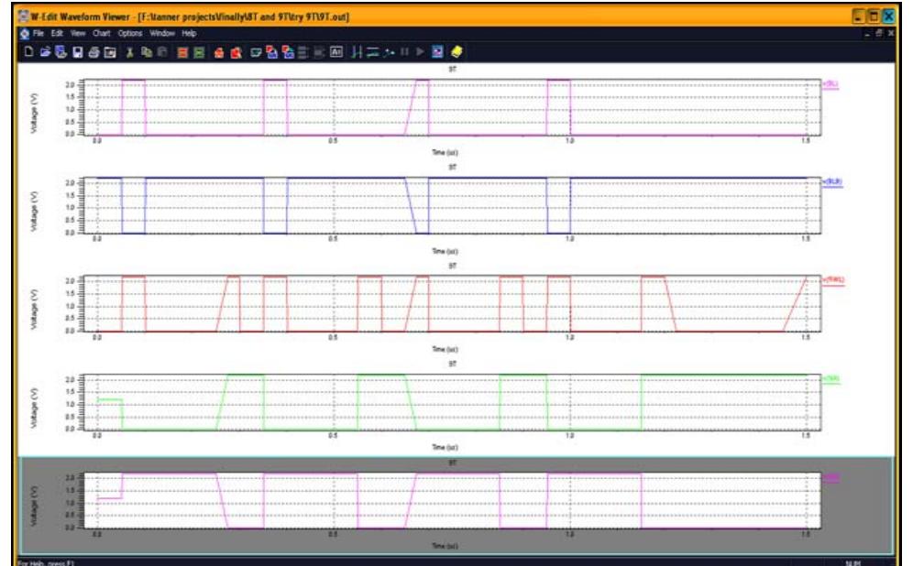The image size is (924, 566).
Task: Click the 'For Help, press F1' status text
Action: click(x=46, y=563)
